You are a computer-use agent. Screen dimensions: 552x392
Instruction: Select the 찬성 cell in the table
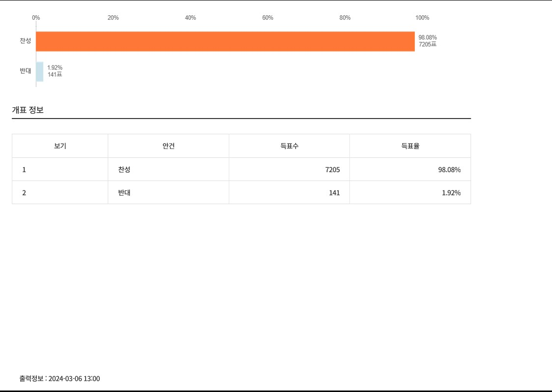click(124, 170)
